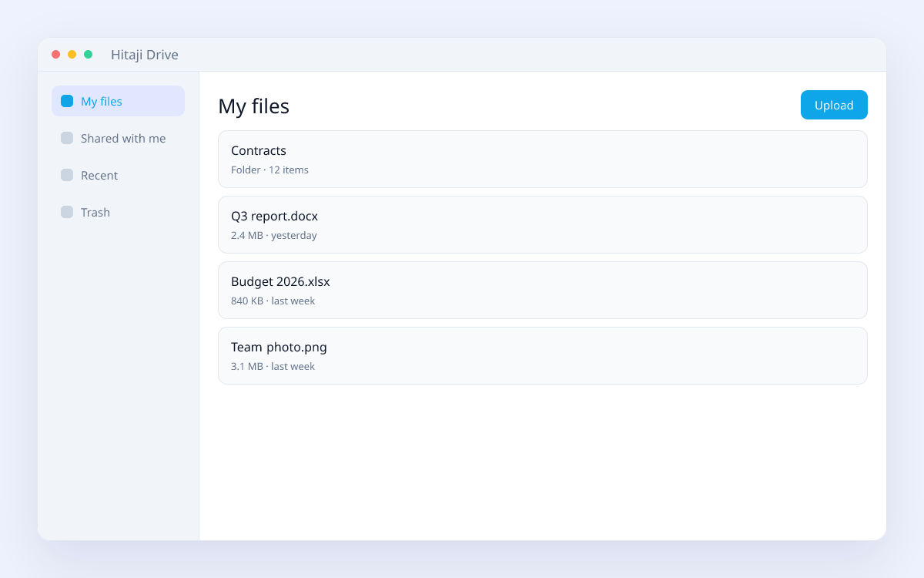Screen dimensions: 924x578
Task: Open the Contracts folder
Action: pyautogui.click(x=543, y=159)
